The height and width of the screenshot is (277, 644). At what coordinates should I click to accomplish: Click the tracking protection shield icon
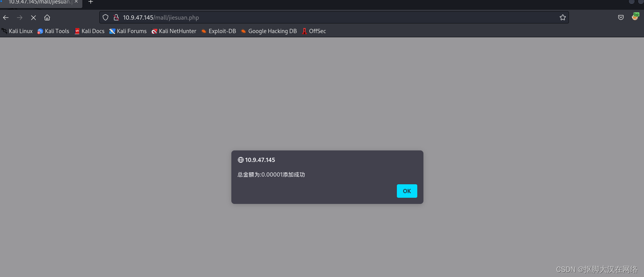point(105,17)
